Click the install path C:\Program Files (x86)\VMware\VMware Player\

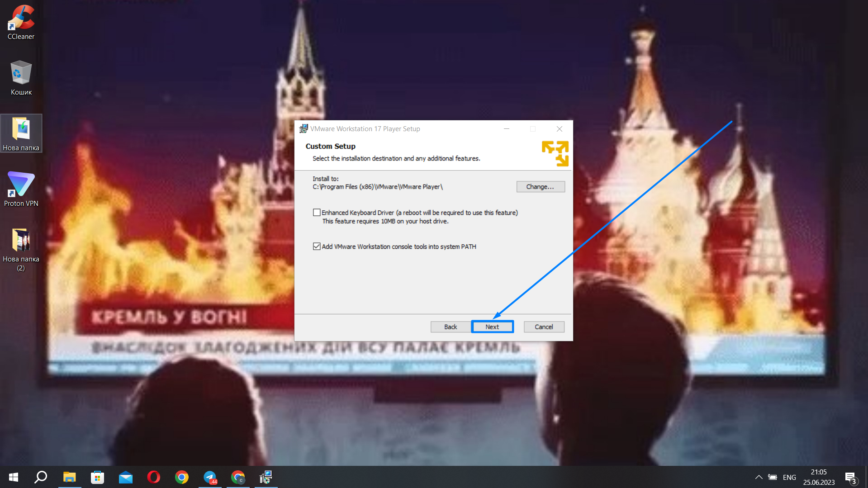coord(378,187)
